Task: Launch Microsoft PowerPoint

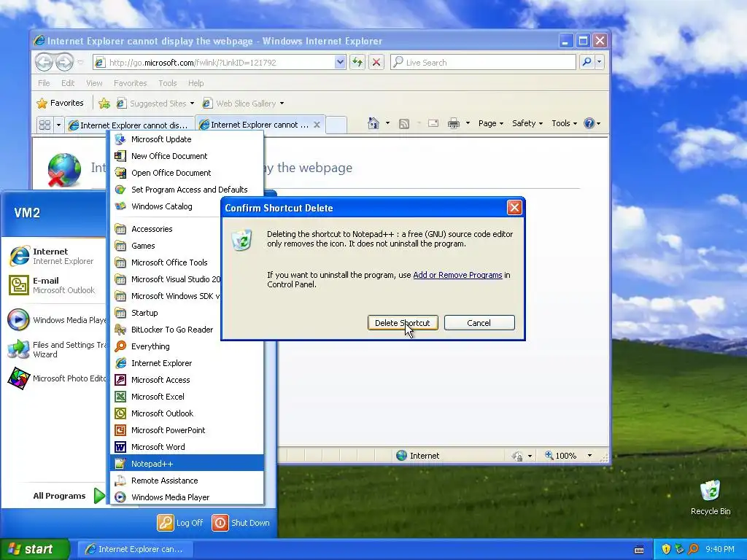Action: [x=187, y=430]
